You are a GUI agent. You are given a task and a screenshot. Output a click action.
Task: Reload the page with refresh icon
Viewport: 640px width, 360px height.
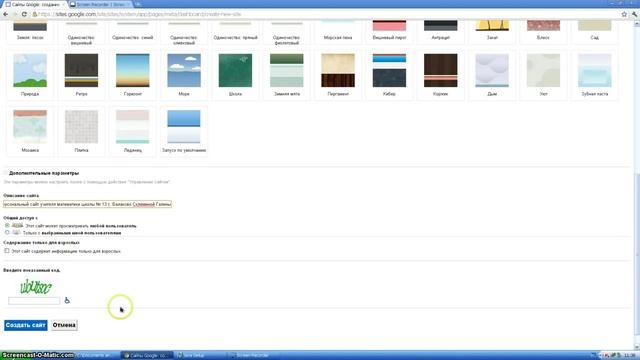(24, 14)
